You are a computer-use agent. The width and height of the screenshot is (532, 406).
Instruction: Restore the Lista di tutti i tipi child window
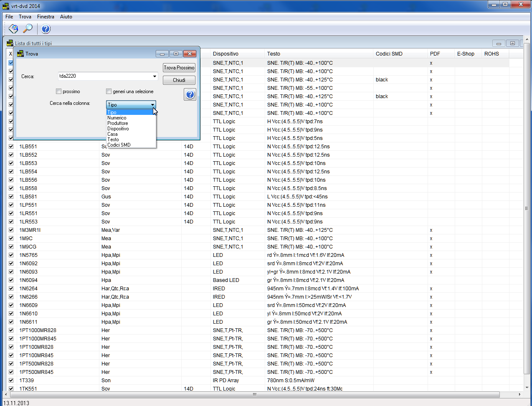[x=512, y=43]
